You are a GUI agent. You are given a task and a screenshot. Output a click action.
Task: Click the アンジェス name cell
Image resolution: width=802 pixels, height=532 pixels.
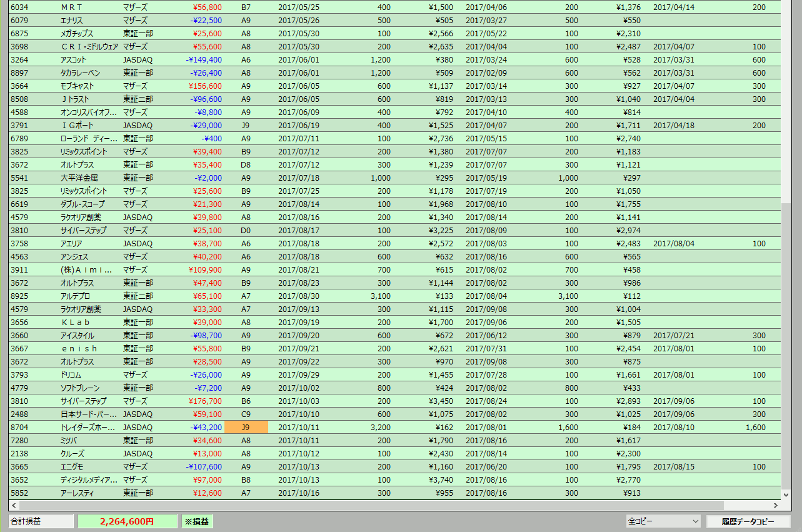pos(74,256)
